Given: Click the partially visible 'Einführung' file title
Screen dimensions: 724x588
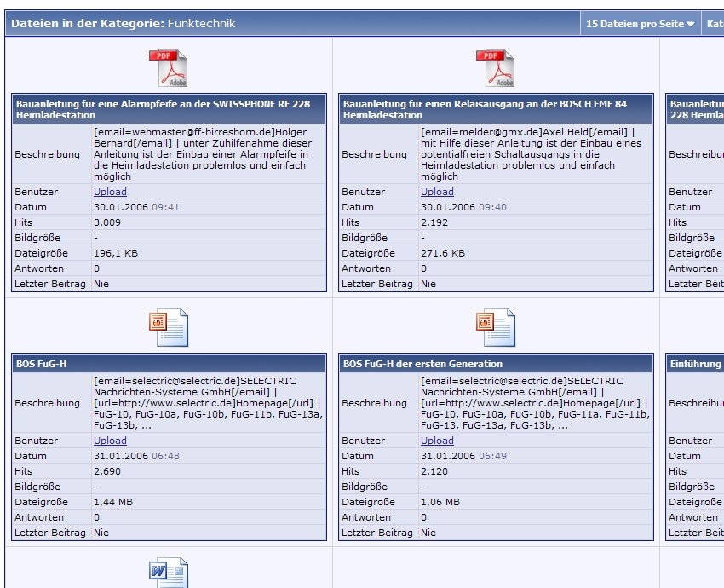Looking at the screenshot, I should coord(695,364).
